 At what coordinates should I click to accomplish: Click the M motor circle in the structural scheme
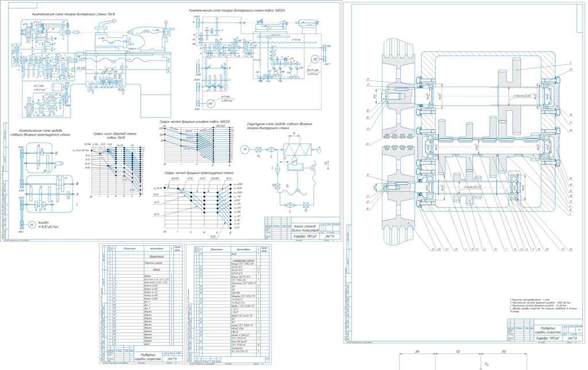point(245,149)
